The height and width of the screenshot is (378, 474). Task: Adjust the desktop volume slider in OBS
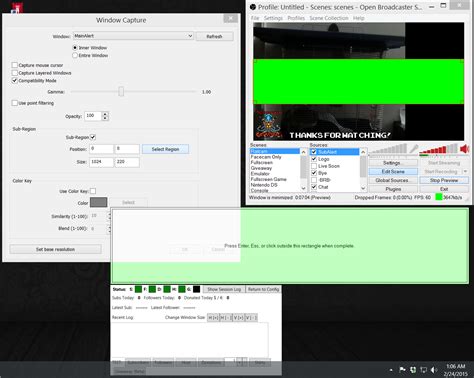click(x=439, y=149)
